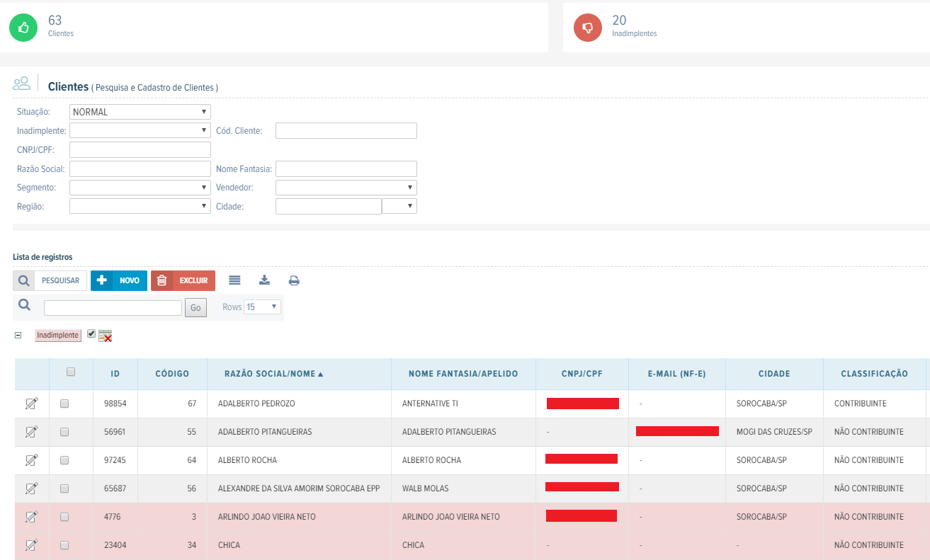Click the pink Inadimplente filter tag
This screenshot has width=930, height=560.
click(x=58, y=336)
